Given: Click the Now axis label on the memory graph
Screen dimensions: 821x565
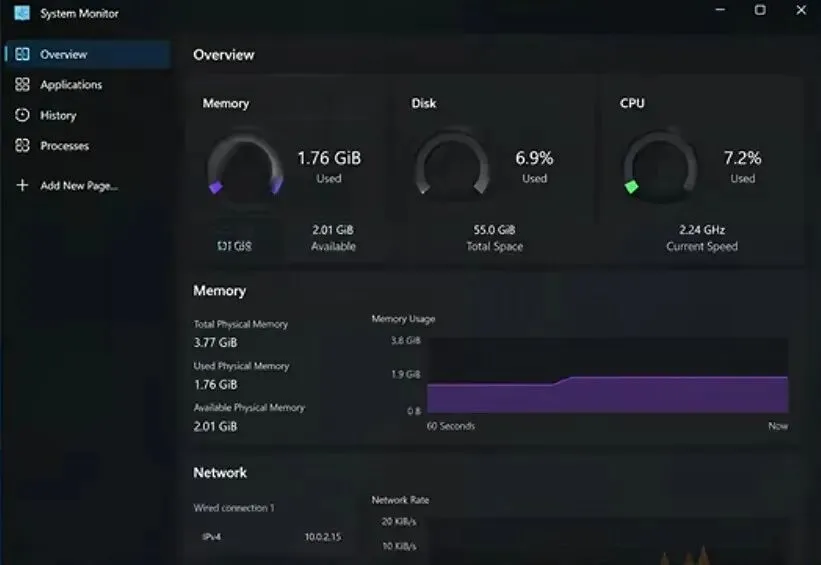Looking at the screenshot, I should (778, 426).
